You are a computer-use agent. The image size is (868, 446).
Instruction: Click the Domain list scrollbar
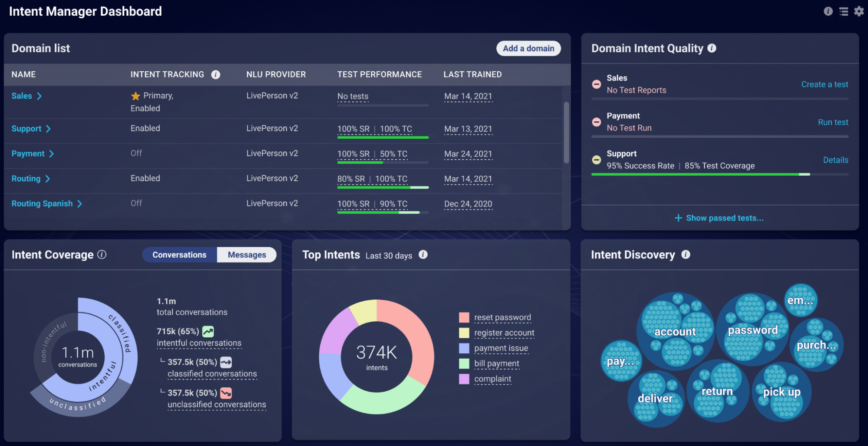566,133
